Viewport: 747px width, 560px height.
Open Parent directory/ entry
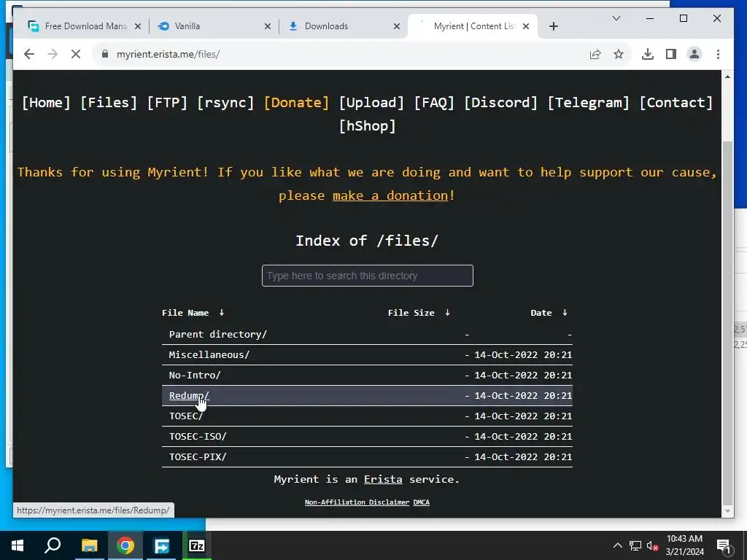217,334
